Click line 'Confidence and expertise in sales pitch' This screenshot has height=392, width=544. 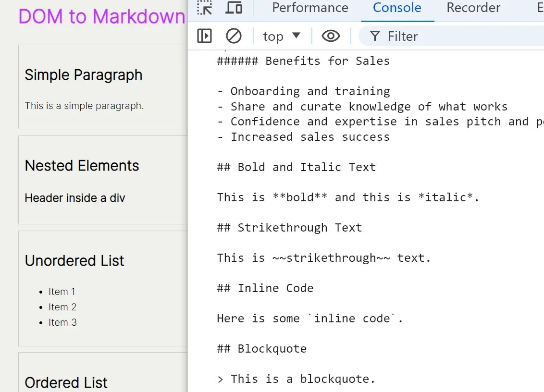click(x=366, y=122)
